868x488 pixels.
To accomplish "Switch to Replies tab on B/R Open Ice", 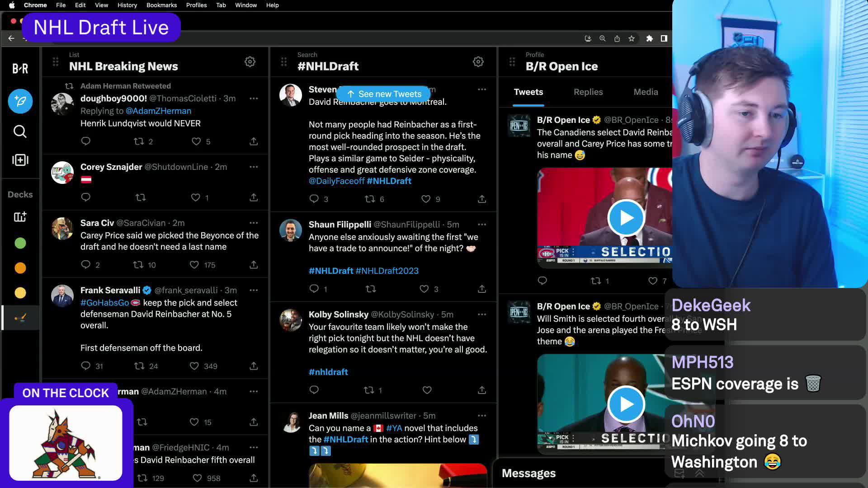I will [587, 92].
